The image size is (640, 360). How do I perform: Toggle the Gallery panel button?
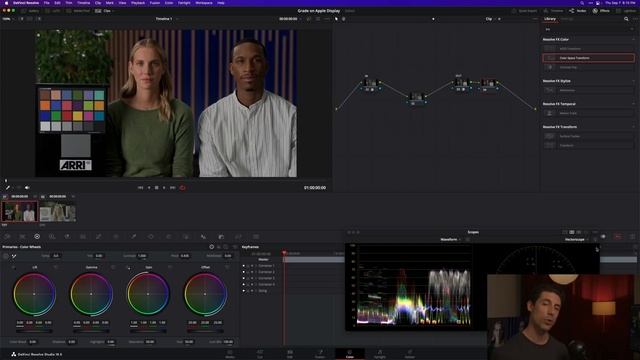(30, 11)
